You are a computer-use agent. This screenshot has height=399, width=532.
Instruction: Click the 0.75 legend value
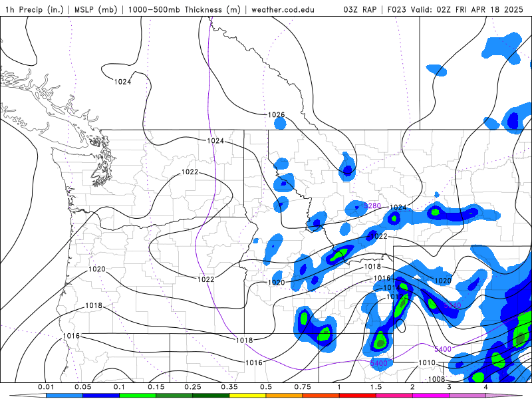[x=303, y=387]
